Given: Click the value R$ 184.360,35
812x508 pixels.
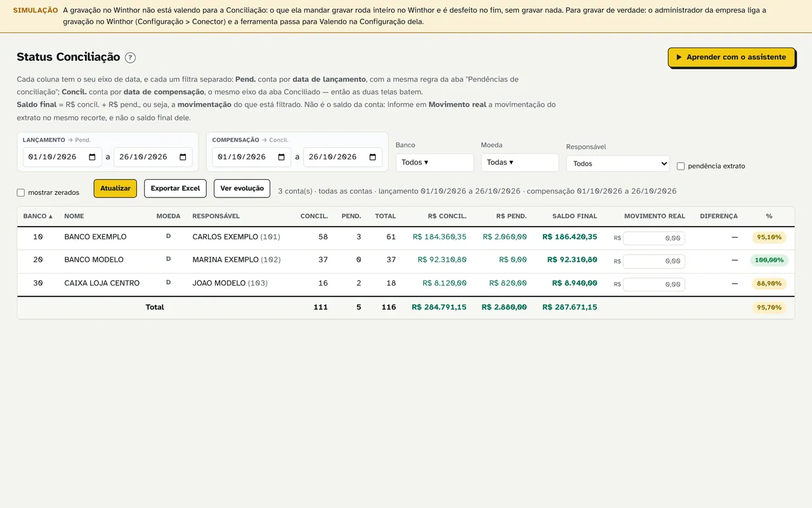Looking at the screenshot, I should 440,237.
